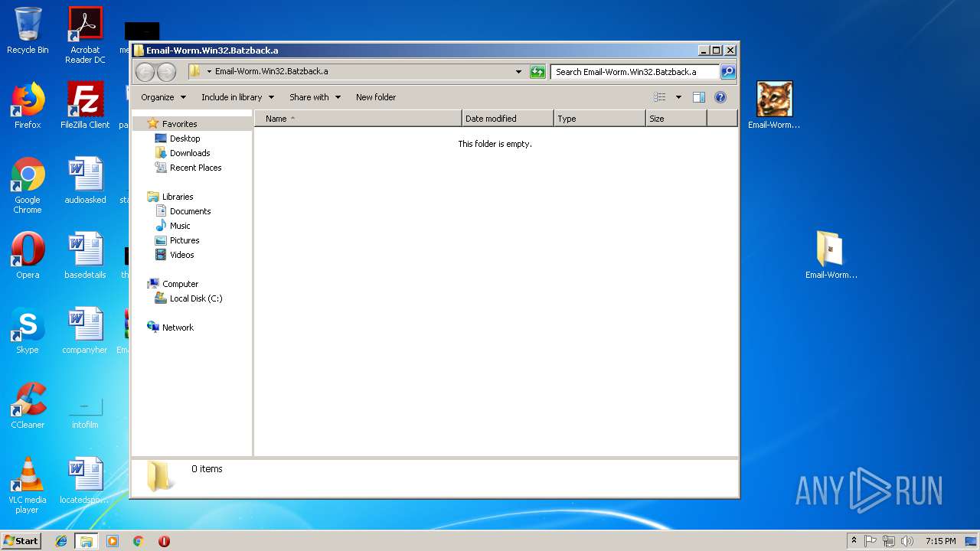This screenshot has width=980, height=551.
Task: Open Include in library dropdown
Action: click(237, 97)
